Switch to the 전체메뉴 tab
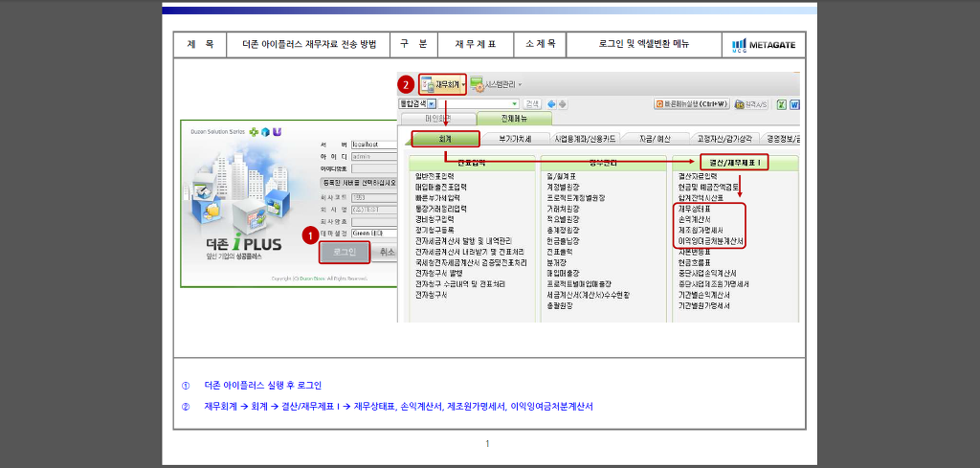 tap(514, 118)
